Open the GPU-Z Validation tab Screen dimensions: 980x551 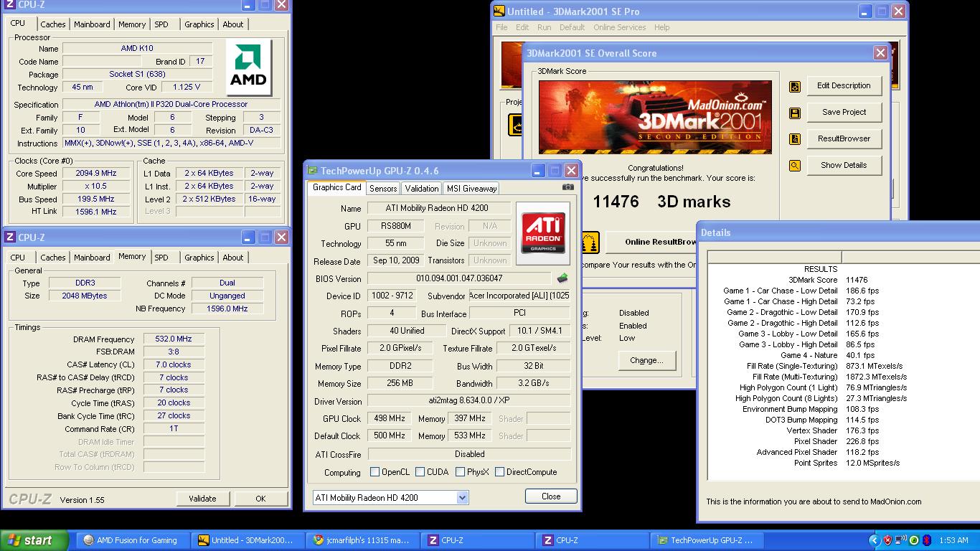pyautogui.click(x=421, y=189)
